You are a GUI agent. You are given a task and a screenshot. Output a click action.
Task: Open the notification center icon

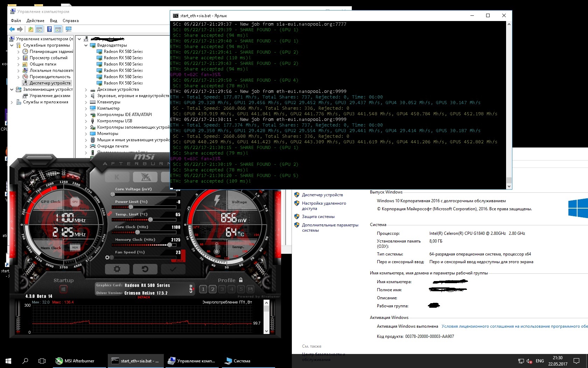tap(576, 361)
